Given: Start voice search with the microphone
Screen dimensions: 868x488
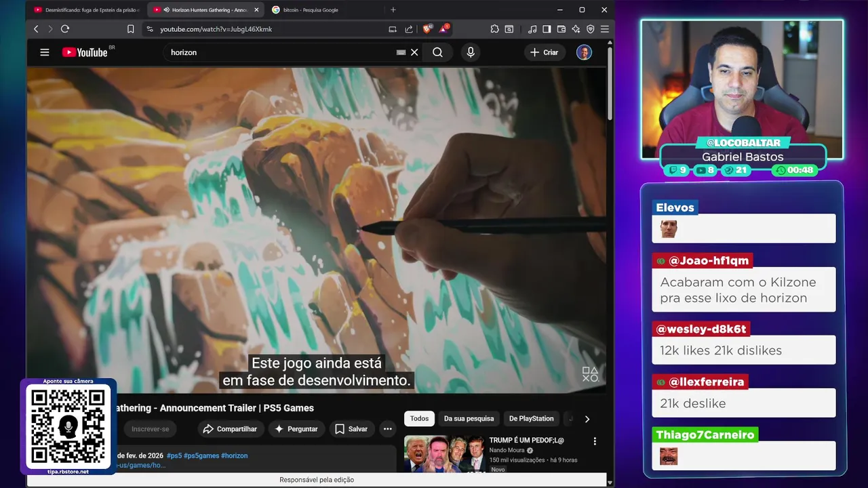Looking at the screenshot, I should pyautogui.click(x=471, y=52).
